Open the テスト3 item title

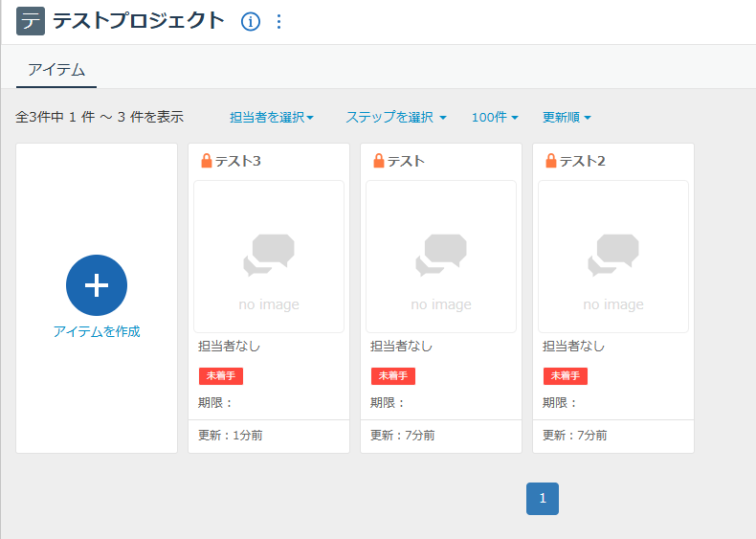click(237, 161)
